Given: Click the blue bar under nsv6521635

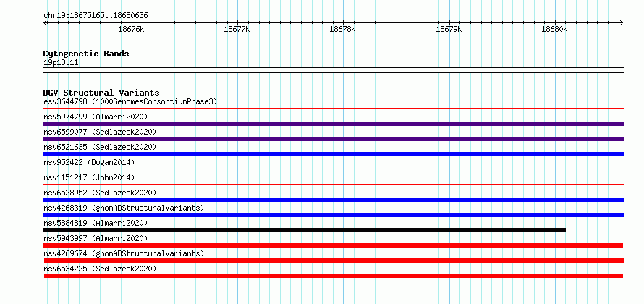Looking at the screenshot, I should pos(333,154).
